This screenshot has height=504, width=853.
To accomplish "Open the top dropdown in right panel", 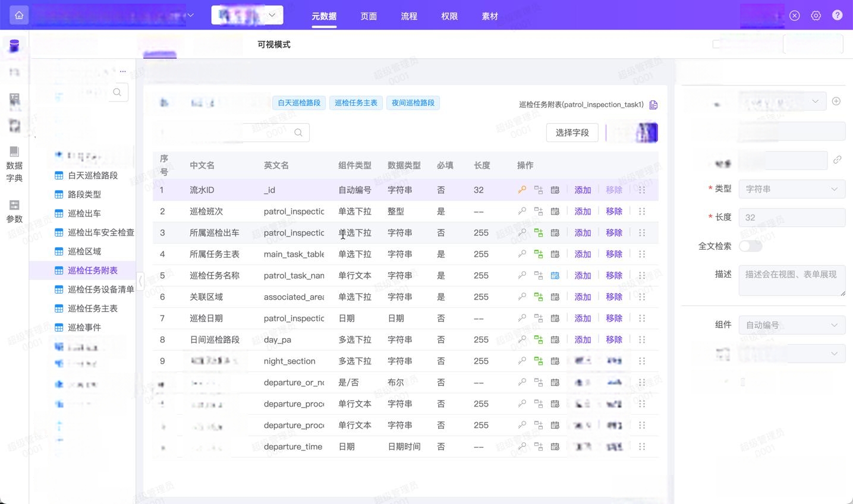I will point(782,102).
